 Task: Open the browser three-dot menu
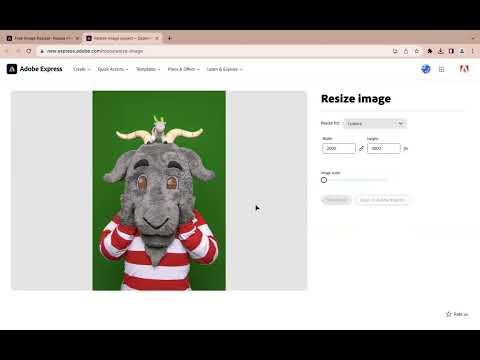point(473,51)
